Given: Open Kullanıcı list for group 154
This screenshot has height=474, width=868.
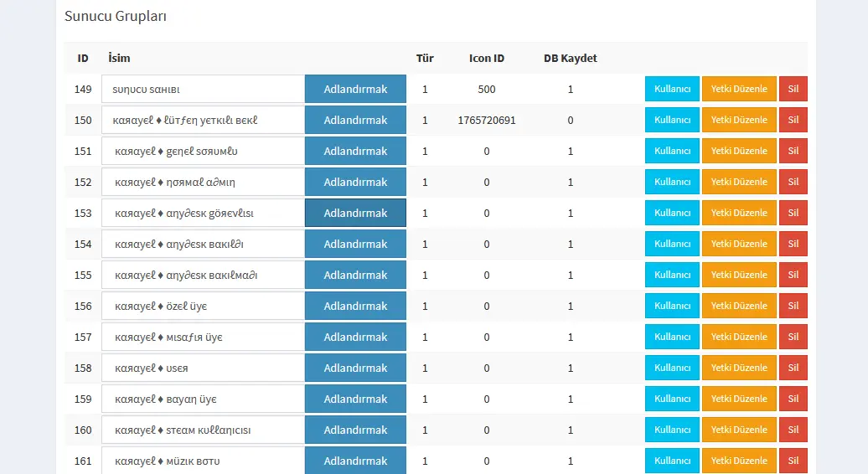Looking at the screenshot, I should (672, 244).
